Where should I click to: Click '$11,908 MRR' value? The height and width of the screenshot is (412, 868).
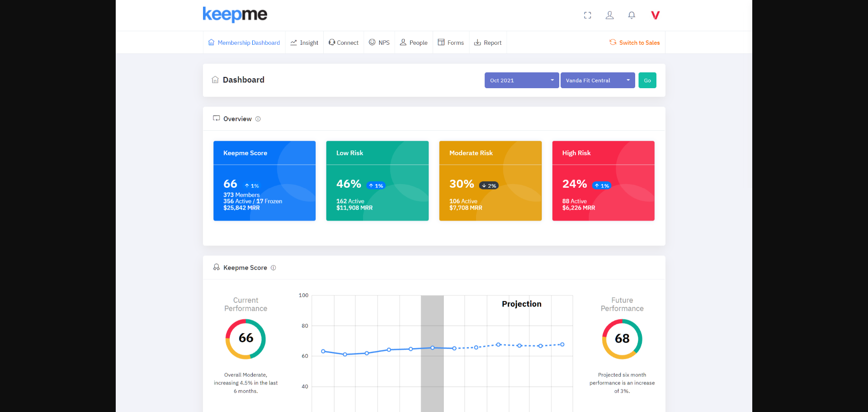(354, 208)
